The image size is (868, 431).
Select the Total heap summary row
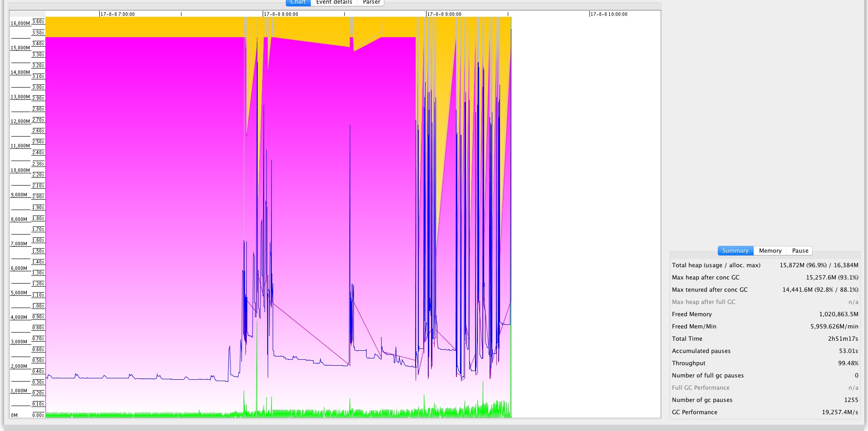tap(765, 265)
